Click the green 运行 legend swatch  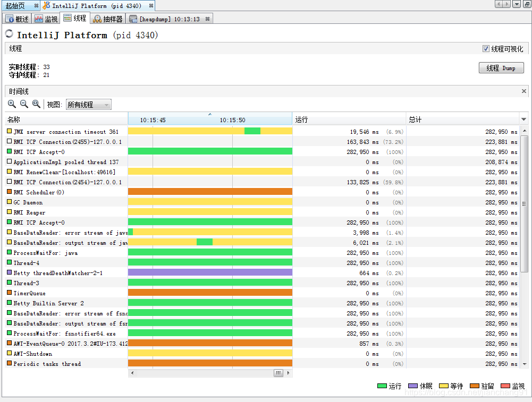(382, 386)
